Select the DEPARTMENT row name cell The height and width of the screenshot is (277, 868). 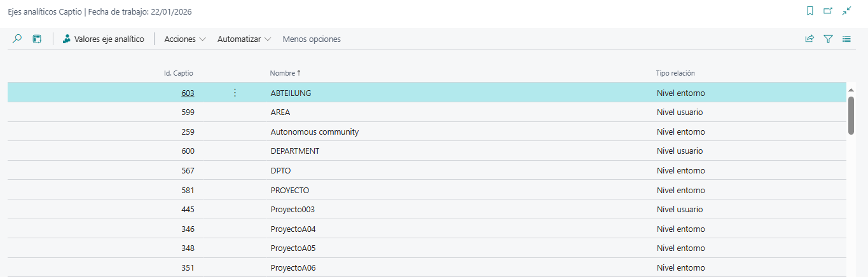pyautogui.click(x=295, y=151)
